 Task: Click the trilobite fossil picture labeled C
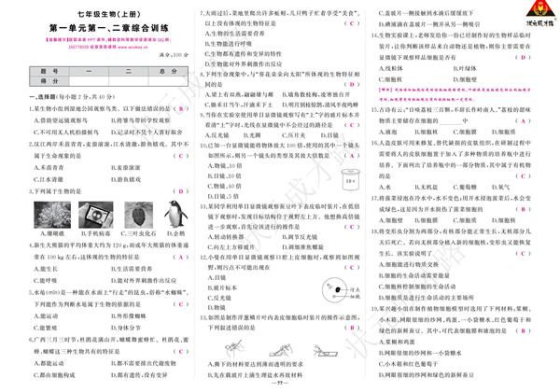pos(138,215)
